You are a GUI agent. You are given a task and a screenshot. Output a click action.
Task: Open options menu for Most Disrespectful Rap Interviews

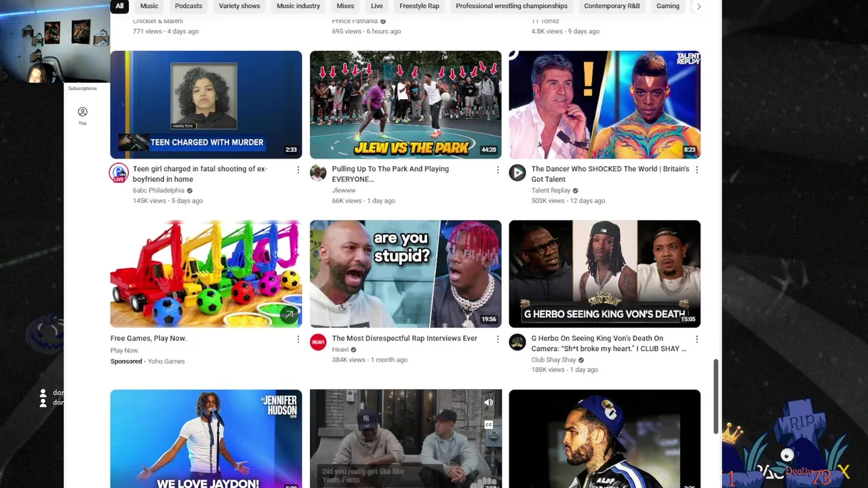coord(497,339)
